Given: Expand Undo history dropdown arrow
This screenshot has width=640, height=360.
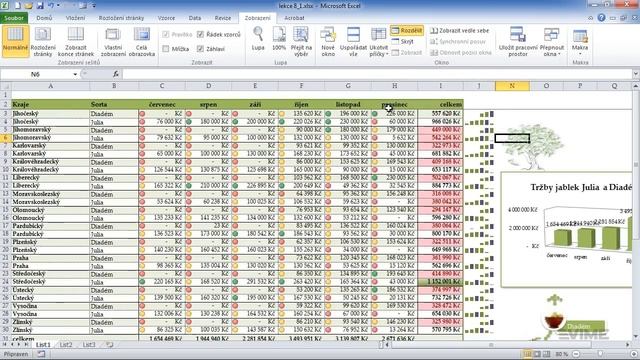Looking at the screenshot, I should coord(58,6).
